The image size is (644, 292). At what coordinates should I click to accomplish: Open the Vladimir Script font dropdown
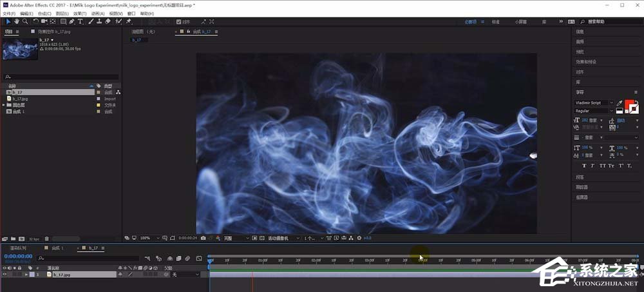pos(611,102)
